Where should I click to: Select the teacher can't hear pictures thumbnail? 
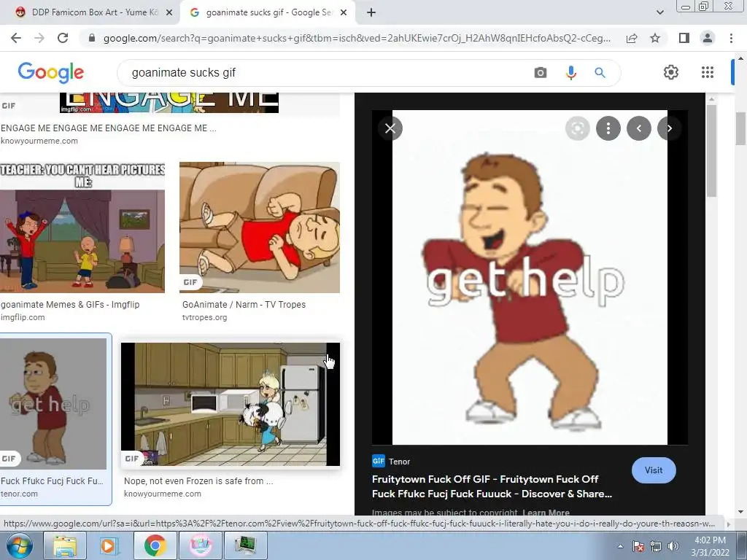pos(82,227)
